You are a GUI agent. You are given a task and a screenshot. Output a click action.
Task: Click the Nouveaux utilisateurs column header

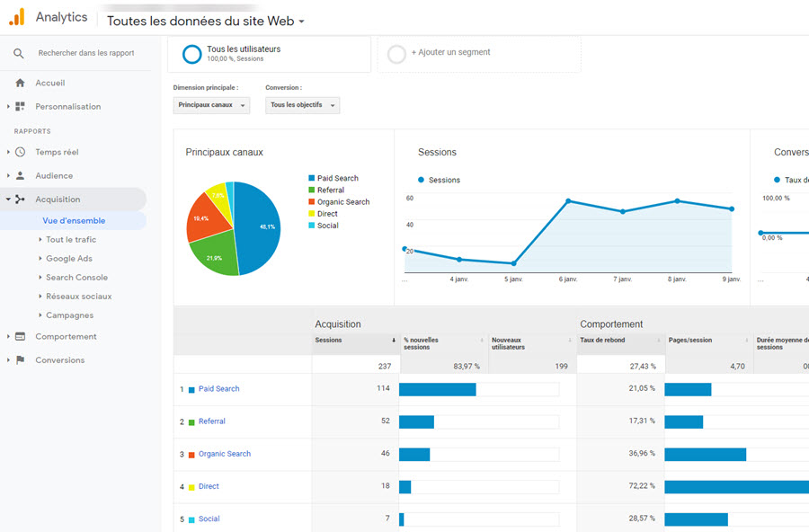point(532,343)
